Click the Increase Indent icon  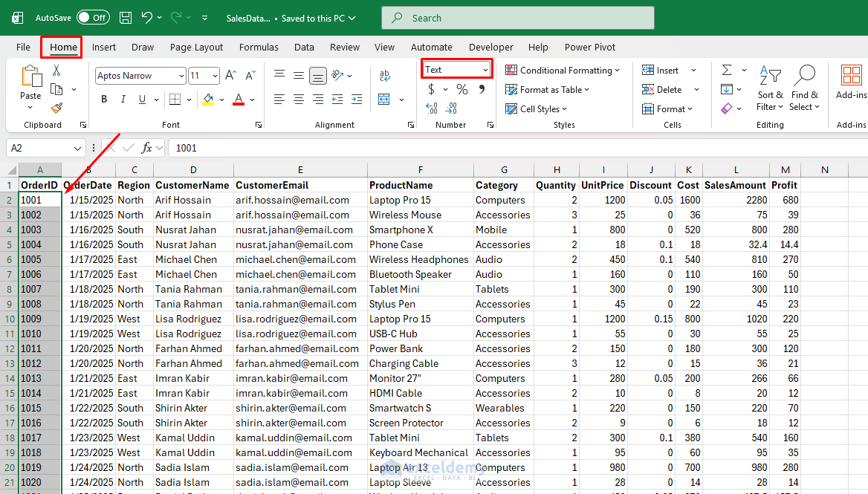tap(357, 100)
